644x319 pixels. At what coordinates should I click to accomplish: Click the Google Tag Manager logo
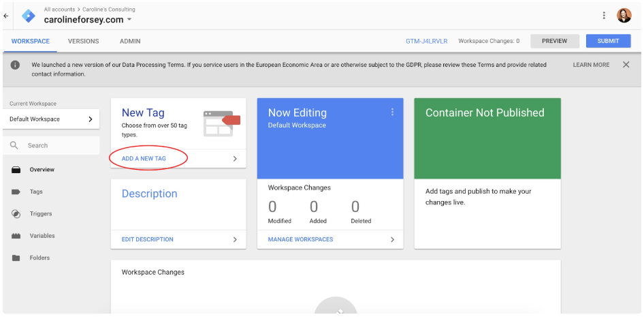[29, 16]
